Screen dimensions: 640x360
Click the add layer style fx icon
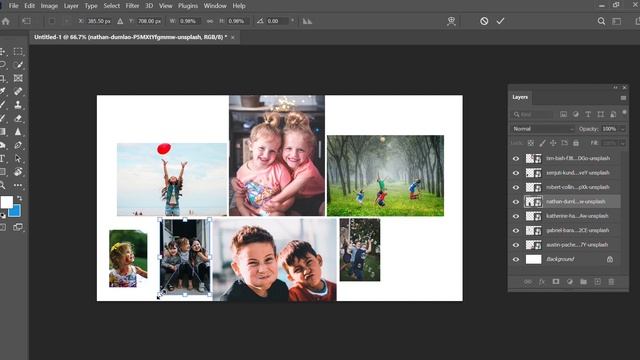coord(542,282)
